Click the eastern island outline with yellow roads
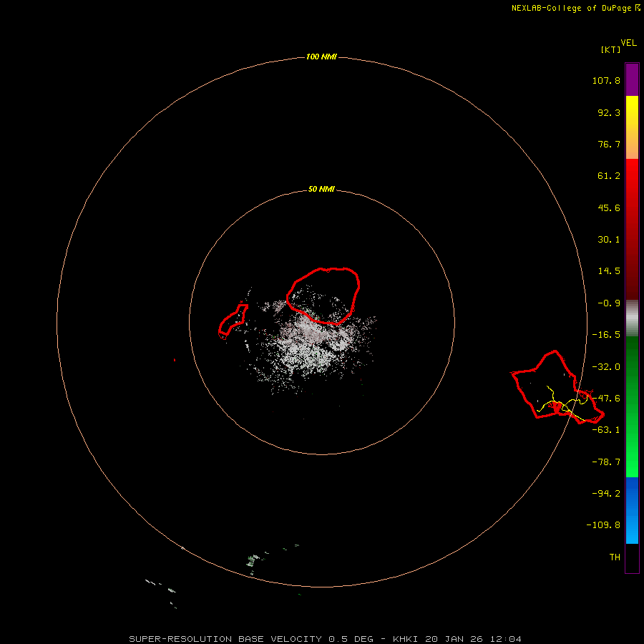The image size is (644, 644). 557,387
